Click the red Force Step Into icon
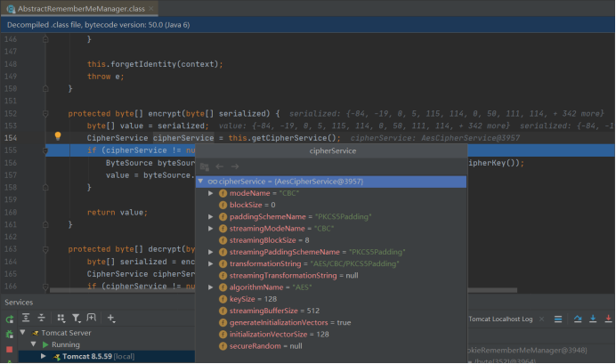The image size is (616, 364). click(x=608, y=319)
